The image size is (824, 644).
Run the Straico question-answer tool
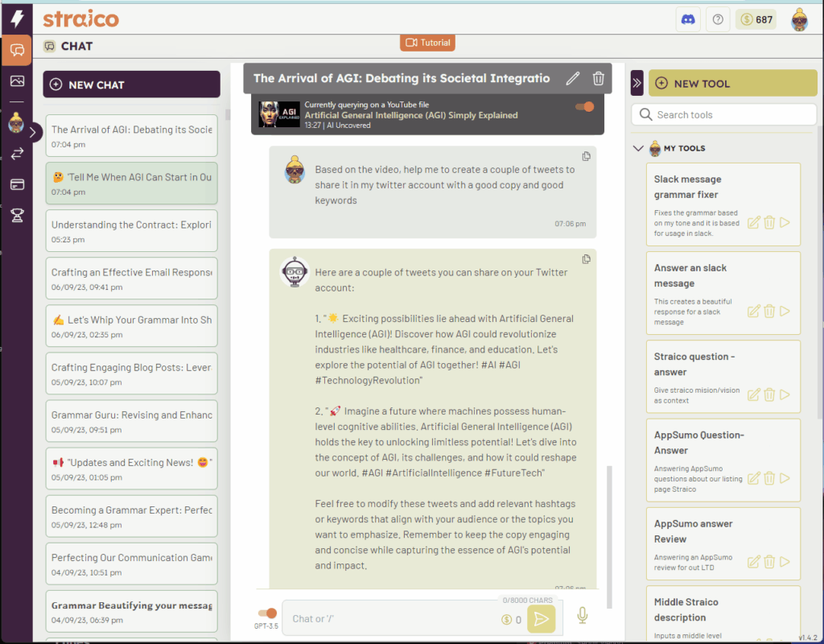[x=785, y=394]
